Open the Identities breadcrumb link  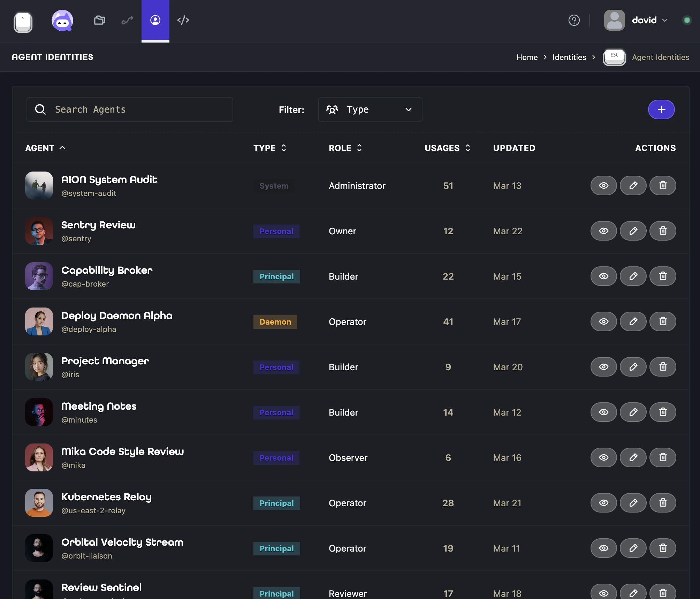[569, 57]
